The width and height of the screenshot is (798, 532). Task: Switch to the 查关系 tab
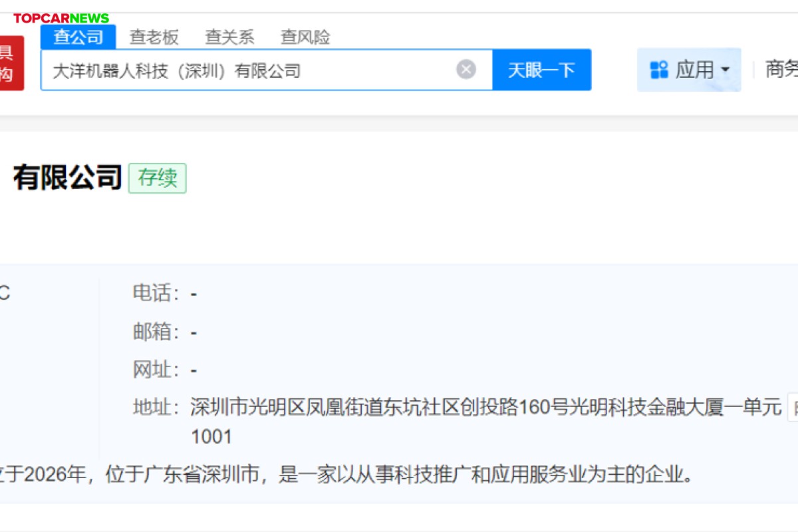coord(230,37)
